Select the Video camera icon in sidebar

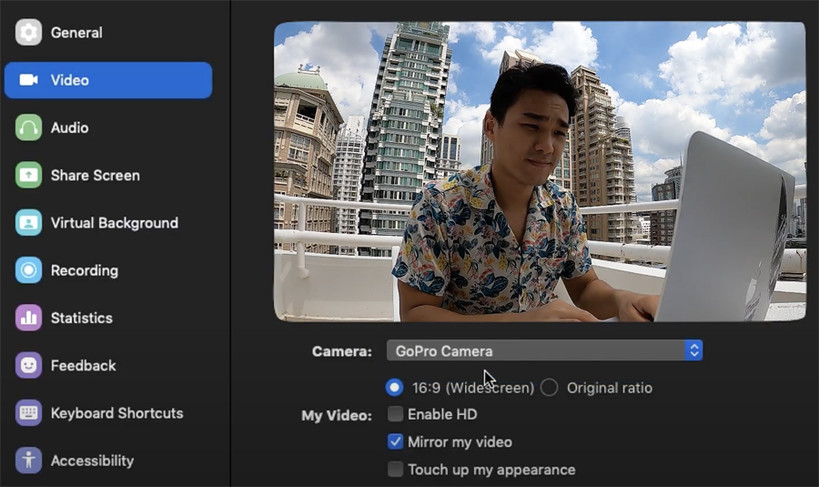click(x=28, y=80)
